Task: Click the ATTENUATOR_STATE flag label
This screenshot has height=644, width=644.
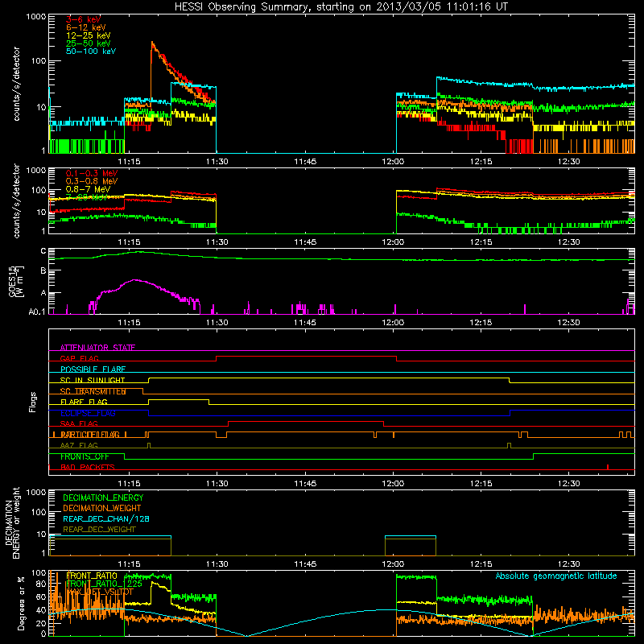Action: (x=97, y=348)
